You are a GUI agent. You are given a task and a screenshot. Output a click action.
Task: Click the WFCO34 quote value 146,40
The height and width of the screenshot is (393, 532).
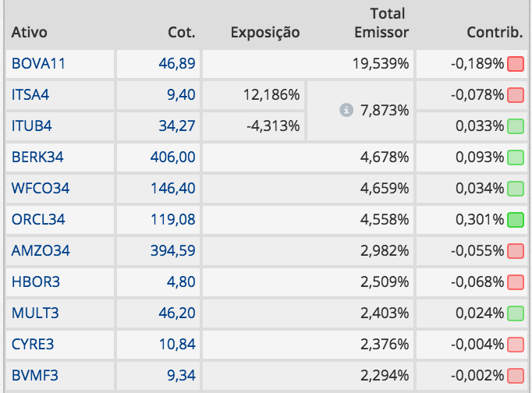coord(172,189)
